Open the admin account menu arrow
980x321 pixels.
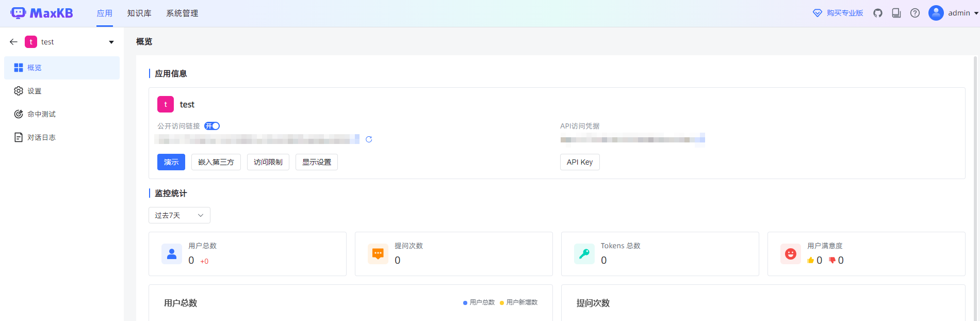[x=976, y=13]
